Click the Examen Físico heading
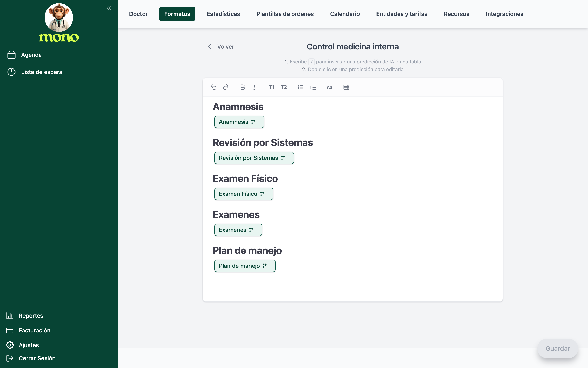The image size is (588, 368). (245, 179)
